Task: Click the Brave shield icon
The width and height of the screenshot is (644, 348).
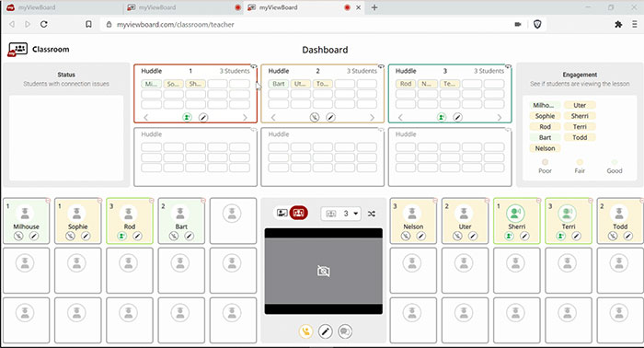Action: (x=537, y=24)
